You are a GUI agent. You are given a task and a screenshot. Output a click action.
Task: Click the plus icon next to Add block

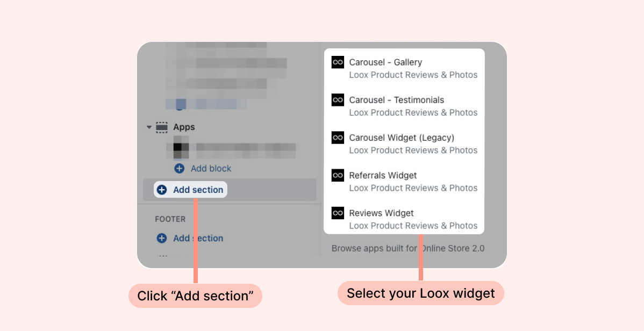(x=179, y=168)
